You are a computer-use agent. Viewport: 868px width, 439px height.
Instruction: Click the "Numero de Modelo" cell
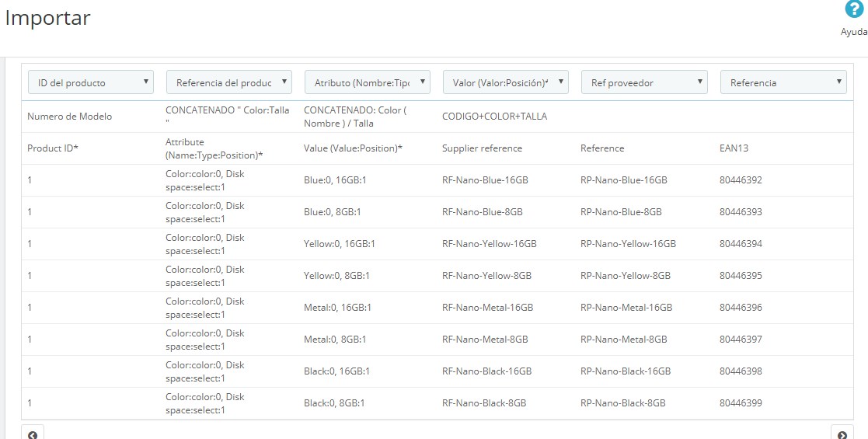click(x=70, y=117)
